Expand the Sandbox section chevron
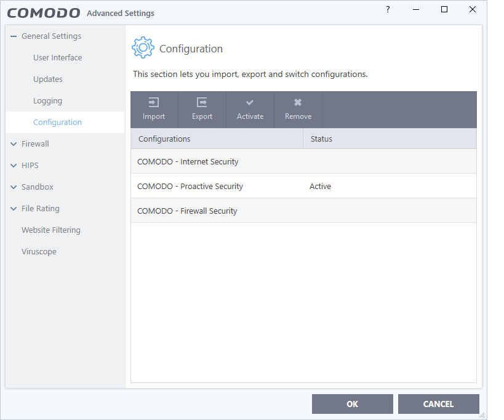 (14, 187)
